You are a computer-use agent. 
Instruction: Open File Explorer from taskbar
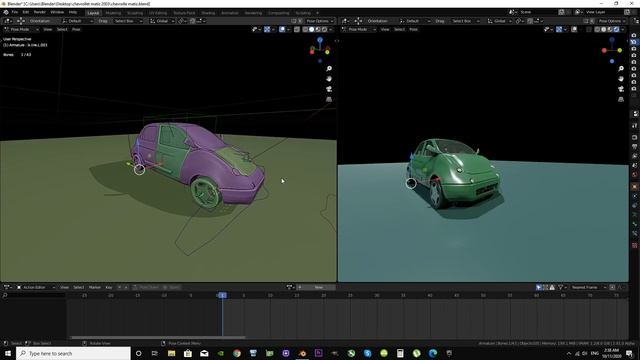coord(171,353)
